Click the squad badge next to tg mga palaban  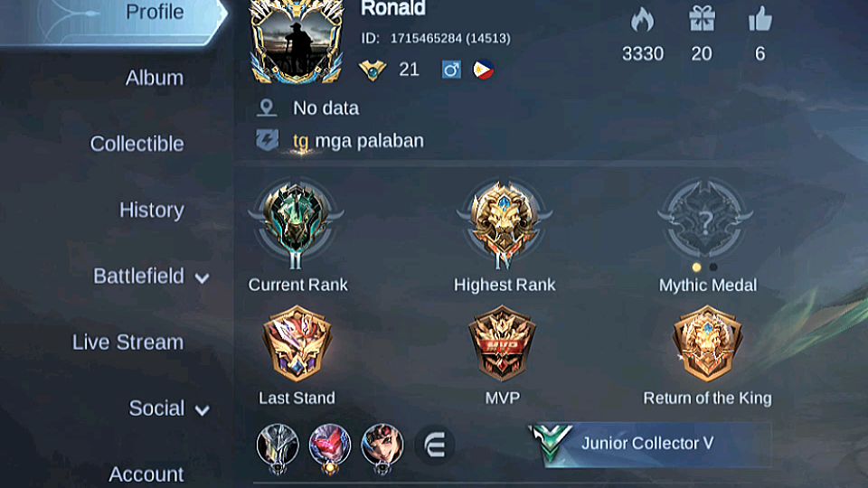coord(267,141)
